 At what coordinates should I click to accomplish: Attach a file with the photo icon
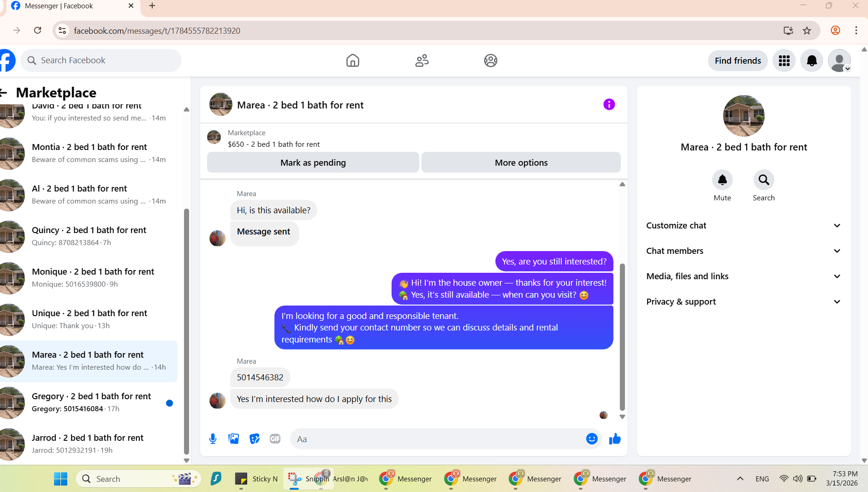[234, 439]
